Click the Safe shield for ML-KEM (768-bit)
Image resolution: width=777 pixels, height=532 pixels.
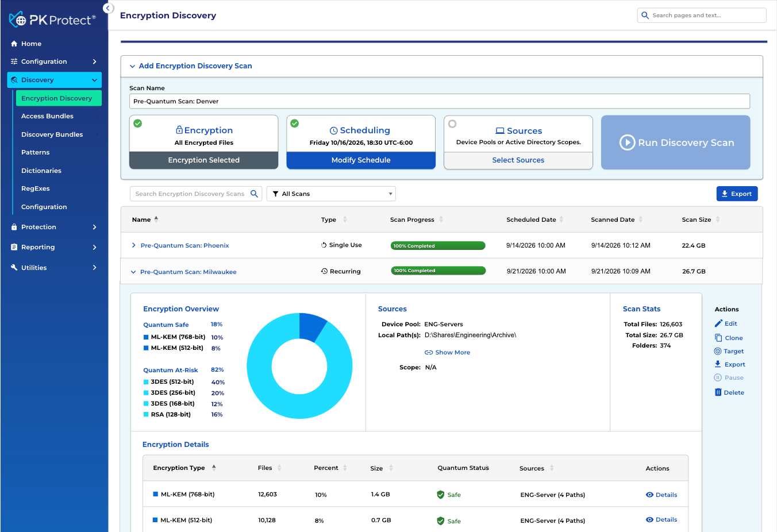[x=441, y=495]
